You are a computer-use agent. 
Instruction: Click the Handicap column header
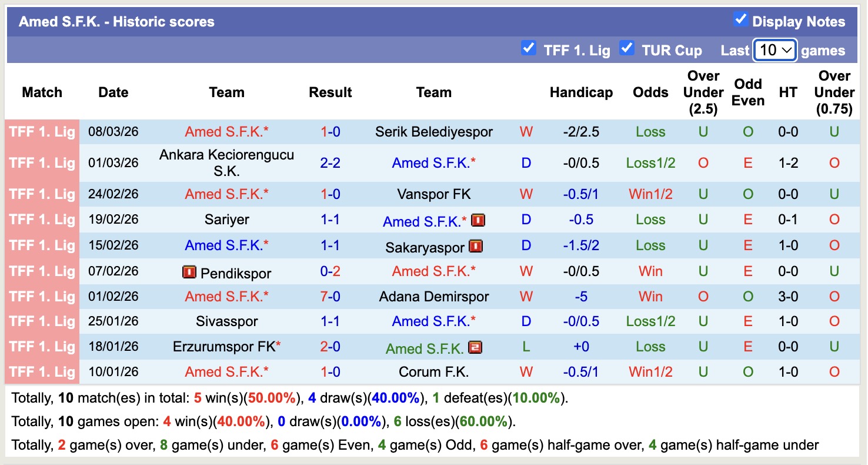click(581, 92)
